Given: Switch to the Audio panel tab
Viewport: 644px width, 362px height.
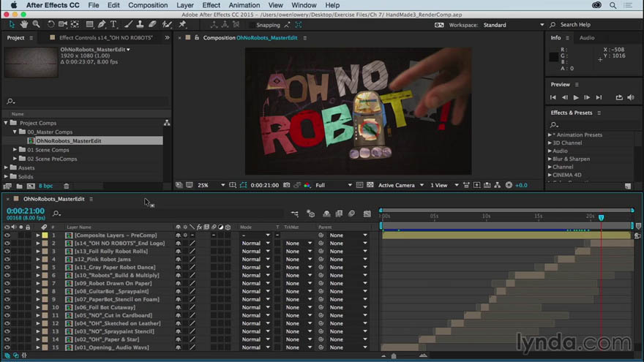Looking at the screenshot, I should [586, 37].
